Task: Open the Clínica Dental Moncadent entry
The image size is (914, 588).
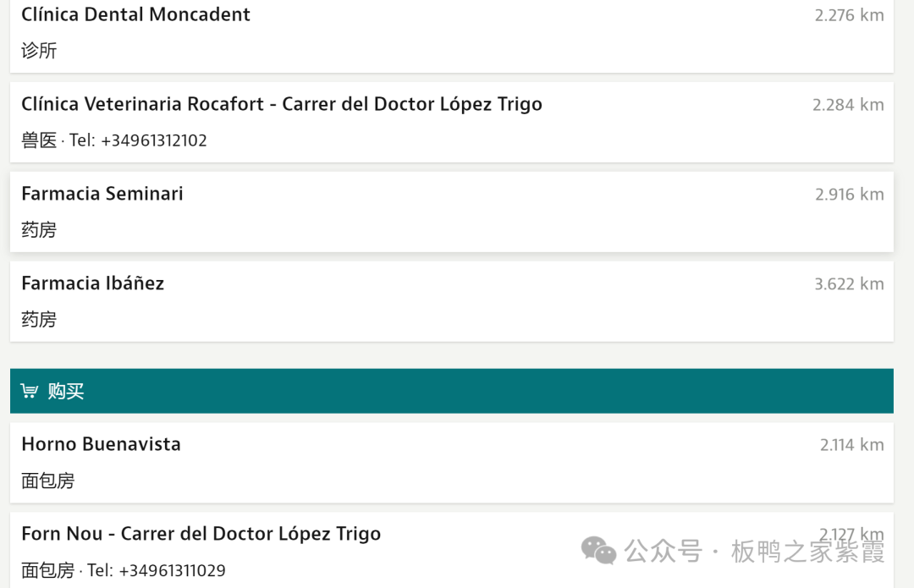Action: click(x=135, y=14)
